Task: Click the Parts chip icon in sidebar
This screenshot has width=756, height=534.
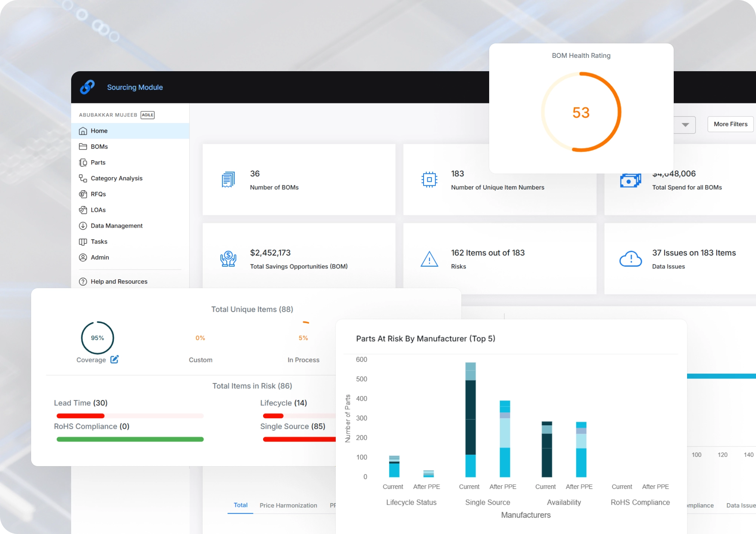Action: [83, 162]
